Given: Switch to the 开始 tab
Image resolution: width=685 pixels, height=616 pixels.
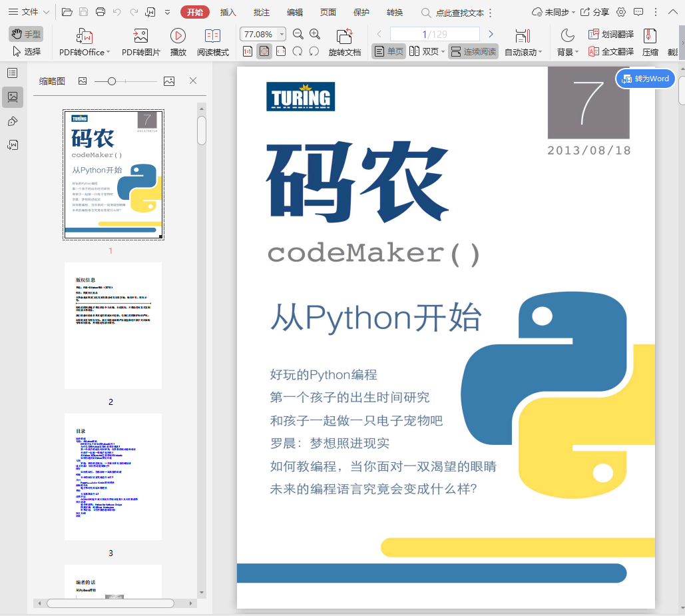Looking at the screenshot, I should (x=195, y=12).
